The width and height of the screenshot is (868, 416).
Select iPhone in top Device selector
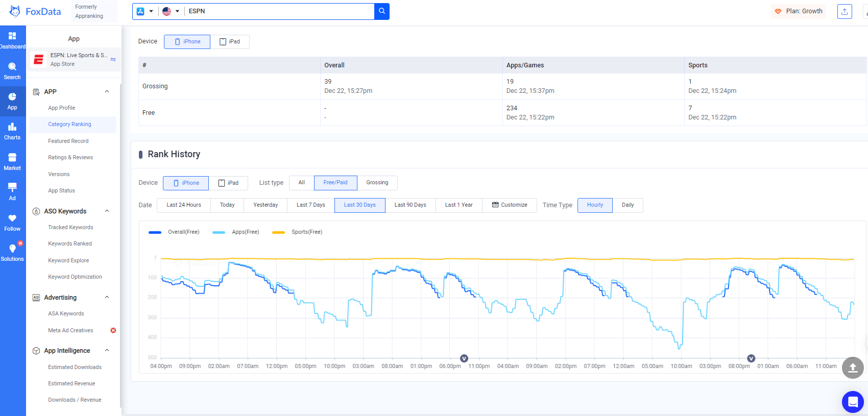point(187,42)
